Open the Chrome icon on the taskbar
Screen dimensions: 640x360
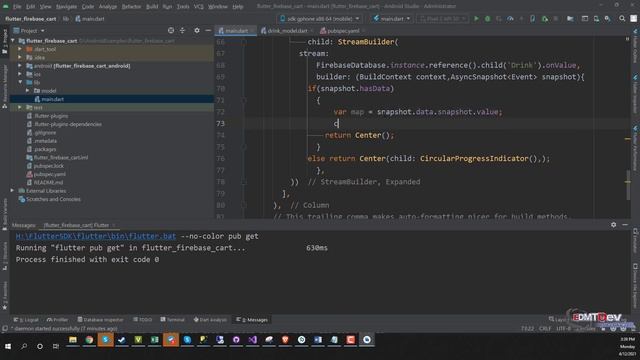[89, 340]
